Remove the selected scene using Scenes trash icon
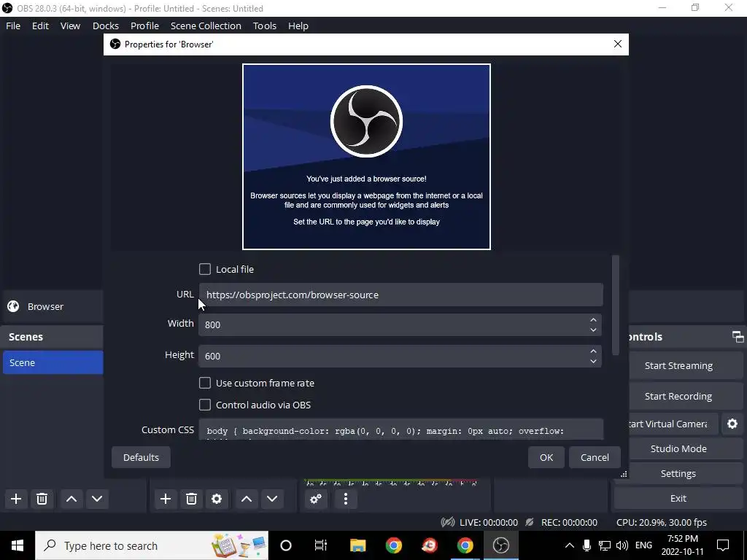This screenshot has width=747, height=560. click(42, 499)
